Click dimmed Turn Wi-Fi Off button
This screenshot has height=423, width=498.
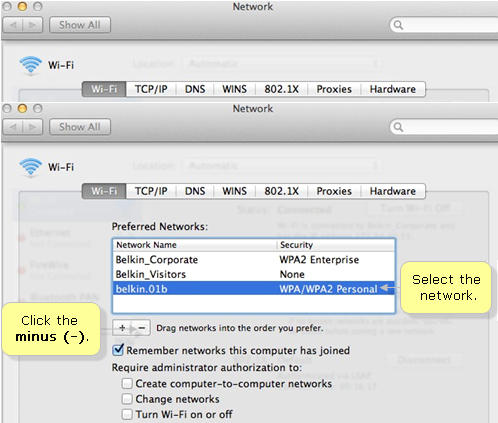pos(415,208)
